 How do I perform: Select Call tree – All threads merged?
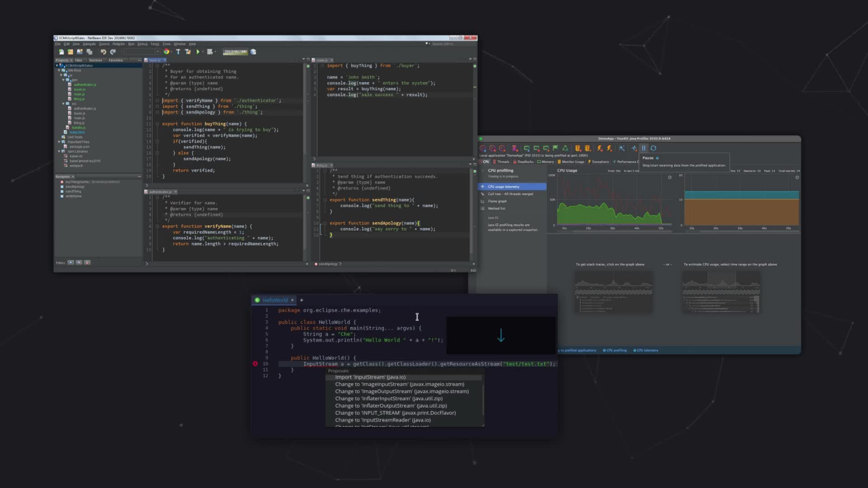click(510, 194)
